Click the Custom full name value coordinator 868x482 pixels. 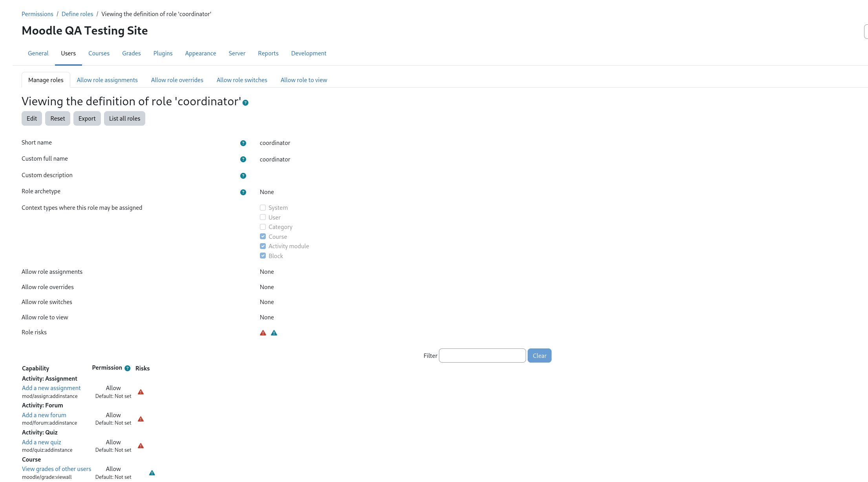[275, 159]
